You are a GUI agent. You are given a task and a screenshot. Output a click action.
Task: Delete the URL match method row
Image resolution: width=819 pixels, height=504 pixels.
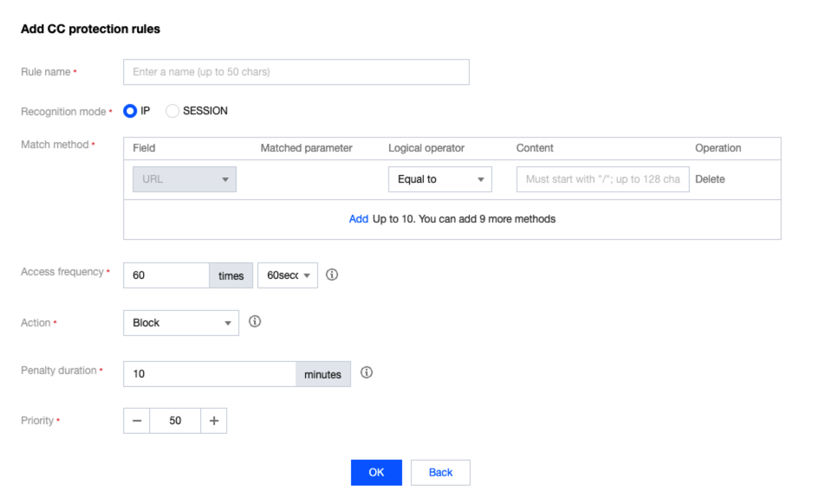(710, 179)
